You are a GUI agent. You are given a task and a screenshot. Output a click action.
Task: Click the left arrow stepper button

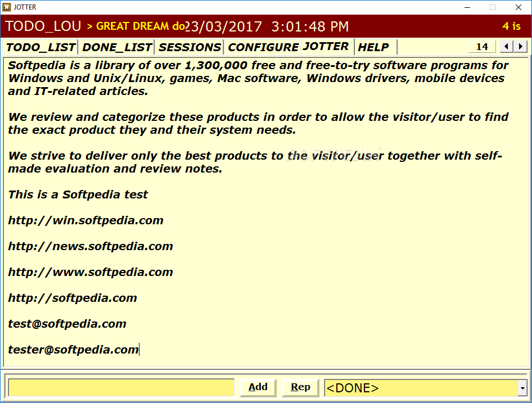(506, 47)
